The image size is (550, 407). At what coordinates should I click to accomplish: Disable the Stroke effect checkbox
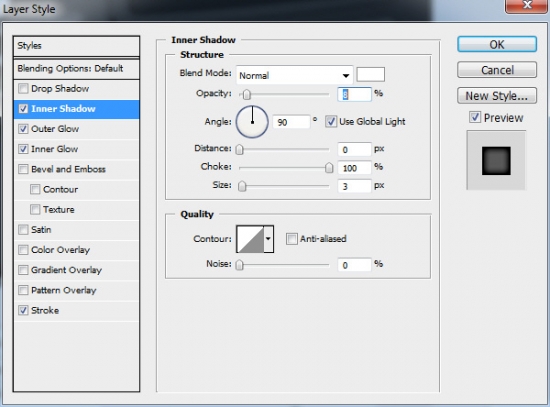[x=23, y=310]
